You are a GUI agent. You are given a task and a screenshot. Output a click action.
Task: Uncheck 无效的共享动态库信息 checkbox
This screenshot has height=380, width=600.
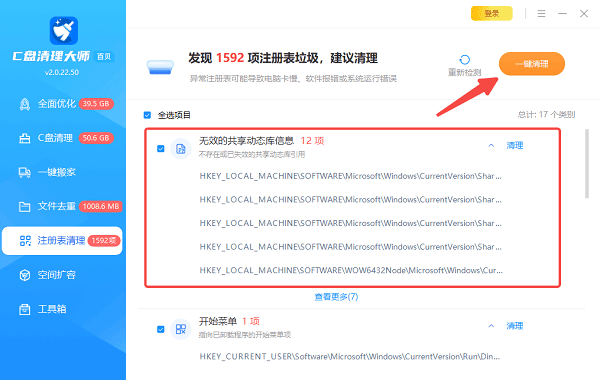click(161, 148)
